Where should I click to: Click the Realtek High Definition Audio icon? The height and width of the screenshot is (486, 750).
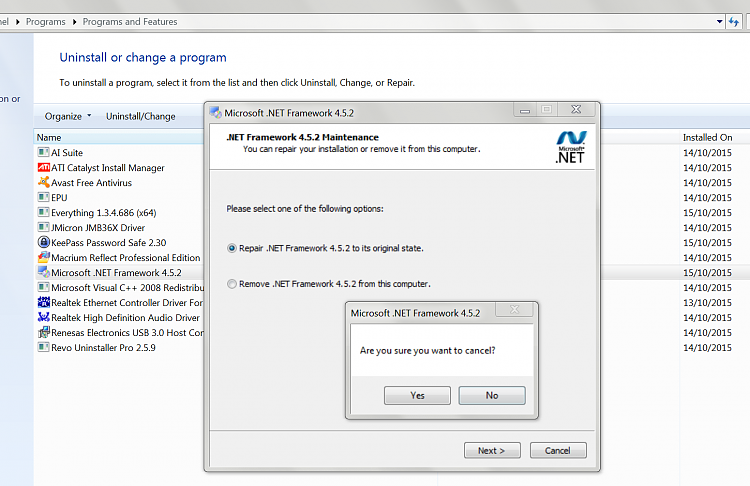point(44,317)
